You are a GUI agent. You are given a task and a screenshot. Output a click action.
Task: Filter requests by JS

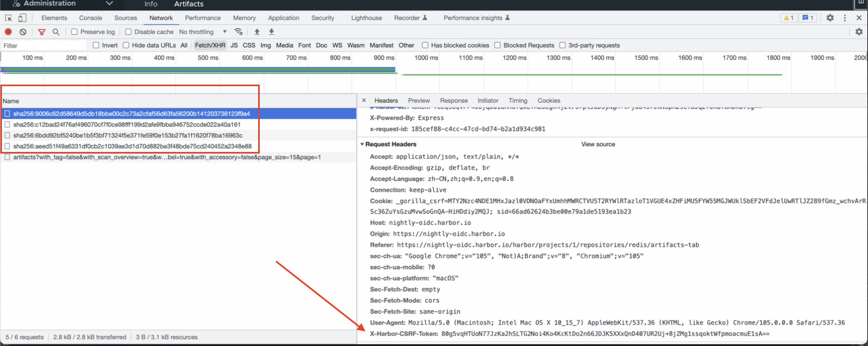234,45
